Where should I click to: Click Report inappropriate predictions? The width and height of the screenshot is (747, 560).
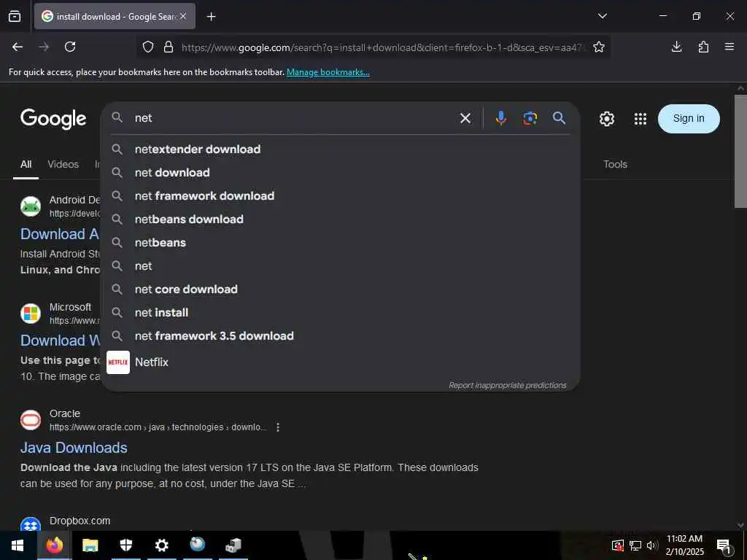click(x=508, y=385)
